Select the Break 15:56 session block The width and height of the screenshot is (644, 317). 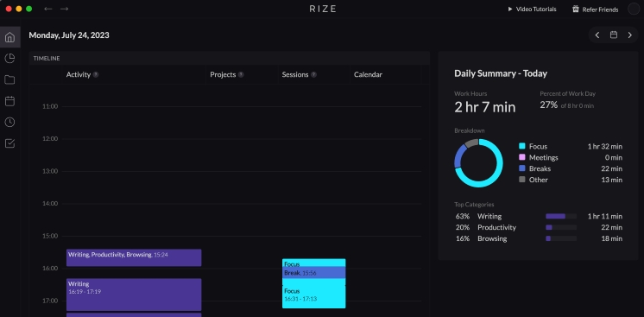point(313,273)
